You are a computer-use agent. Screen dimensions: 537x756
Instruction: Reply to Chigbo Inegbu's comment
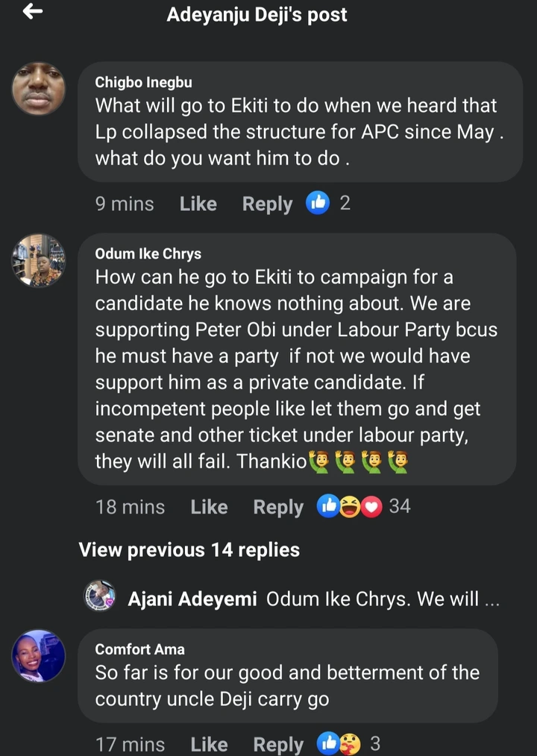coord(267,204)
